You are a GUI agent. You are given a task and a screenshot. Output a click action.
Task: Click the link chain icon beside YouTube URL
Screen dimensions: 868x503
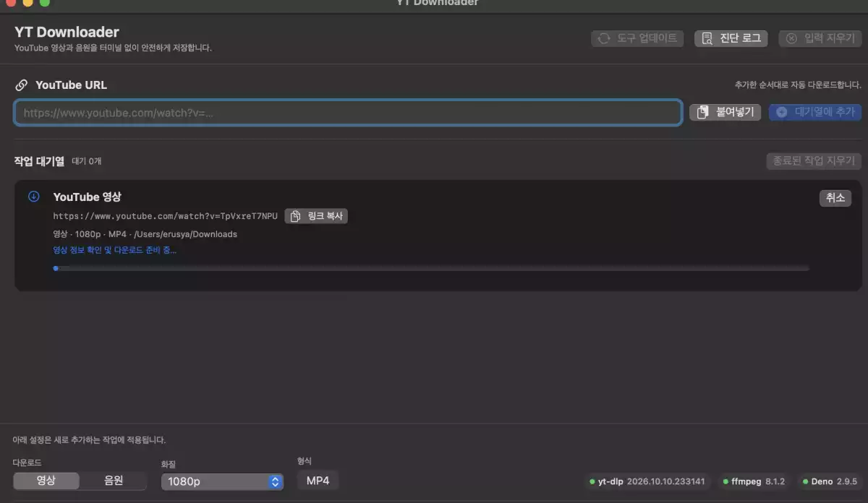(22, 85)
